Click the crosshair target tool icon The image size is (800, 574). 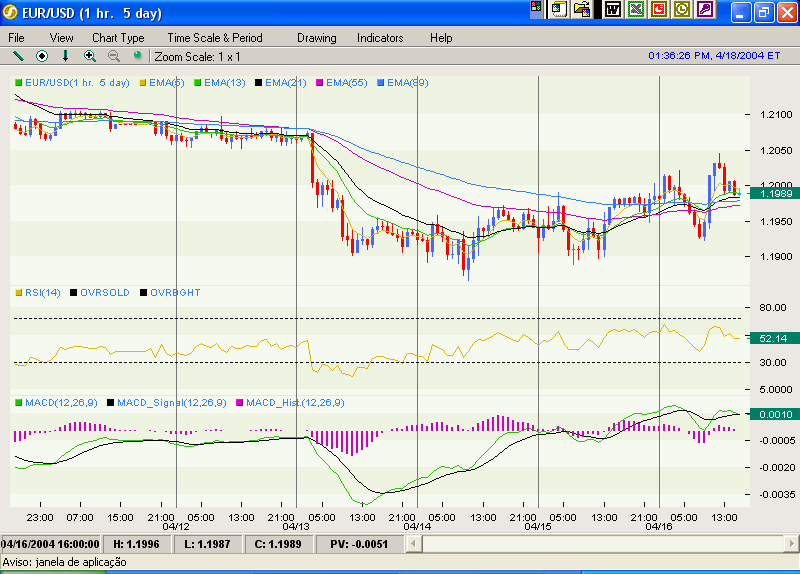tap(42, 57)
